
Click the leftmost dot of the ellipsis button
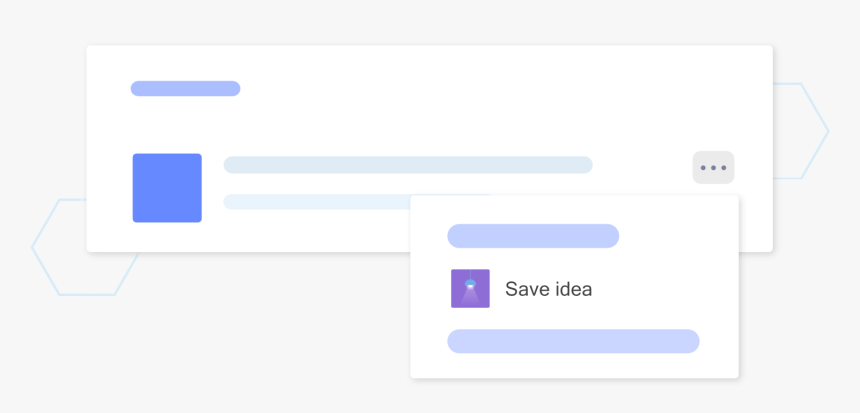click(703, 167)
